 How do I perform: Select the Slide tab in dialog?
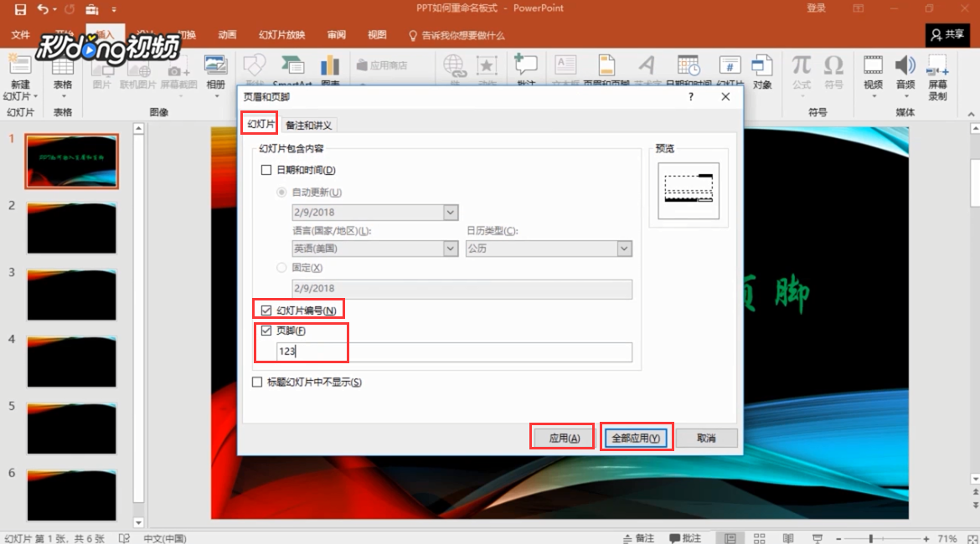coord(260,124)
